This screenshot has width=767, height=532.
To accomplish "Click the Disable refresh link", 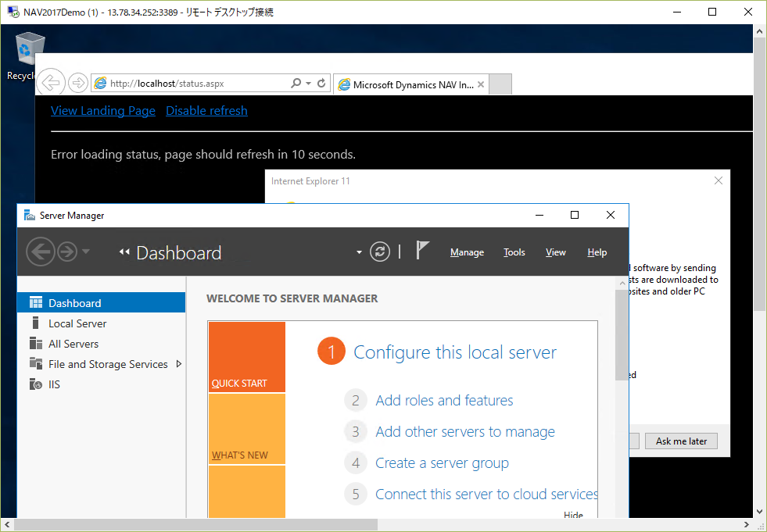I will pos(206,110).
